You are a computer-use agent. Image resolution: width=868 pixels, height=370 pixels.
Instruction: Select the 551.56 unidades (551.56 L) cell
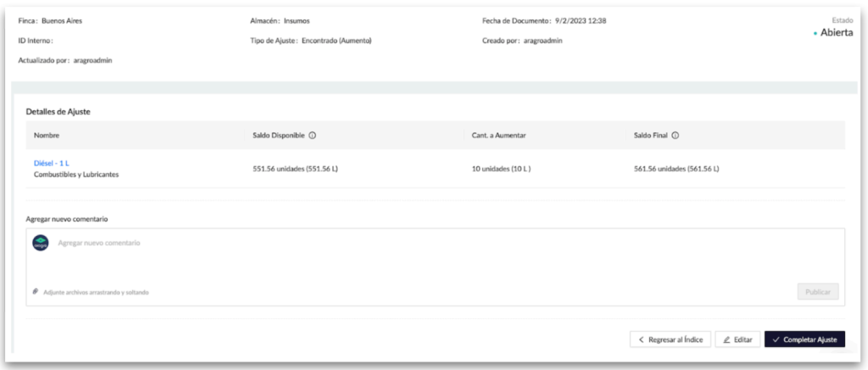click(x=295, y=169)
